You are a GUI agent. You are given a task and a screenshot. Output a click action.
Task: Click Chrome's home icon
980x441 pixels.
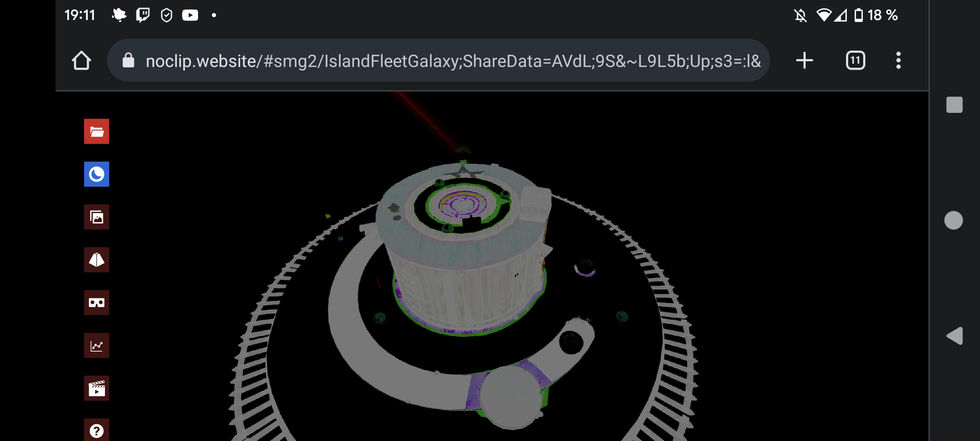tap(81, 60)
